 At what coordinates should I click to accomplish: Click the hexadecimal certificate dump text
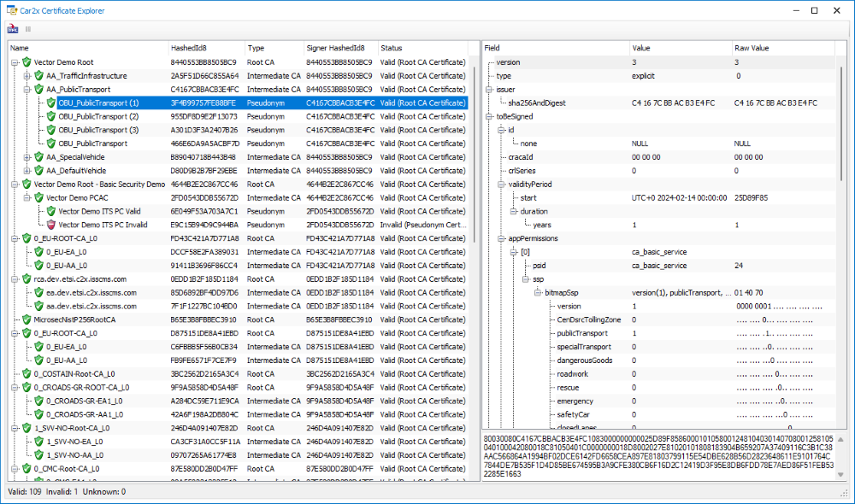coord(658,456)
